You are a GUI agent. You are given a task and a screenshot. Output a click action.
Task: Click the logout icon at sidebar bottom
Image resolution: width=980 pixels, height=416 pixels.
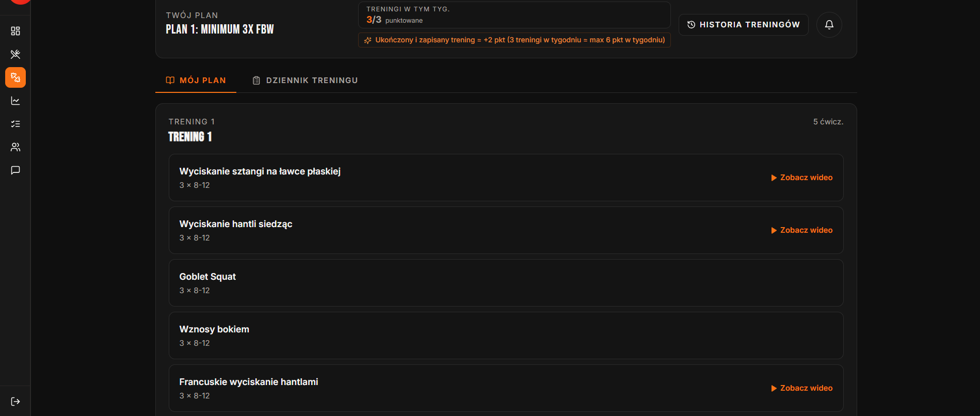tap(15, 402)
